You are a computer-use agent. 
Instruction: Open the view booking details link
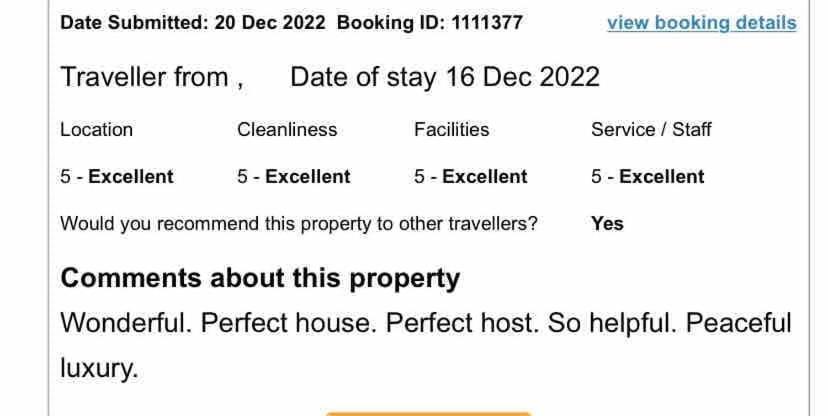coord(702,23)
